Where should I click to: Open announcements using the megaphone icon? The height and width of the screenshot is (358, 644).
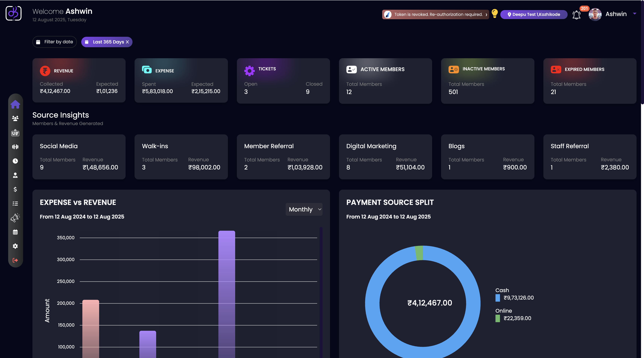[15, 218]
